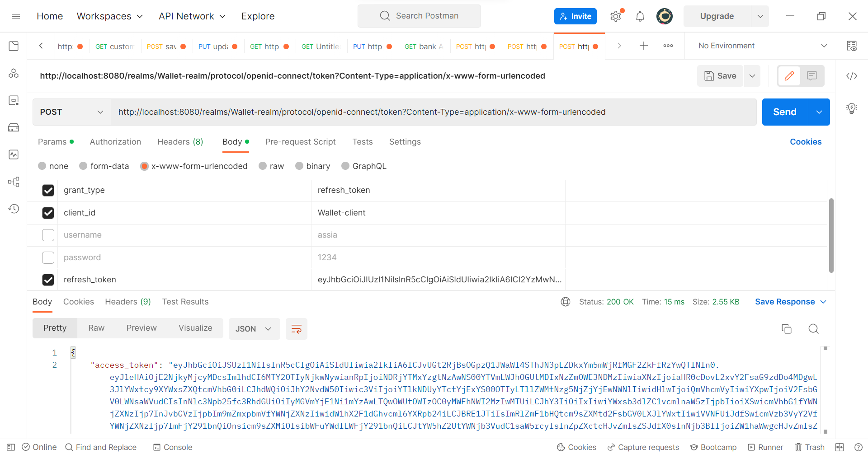Search within the response body
The width and height of the screenshot is (868, 454).
click(814, 329)
